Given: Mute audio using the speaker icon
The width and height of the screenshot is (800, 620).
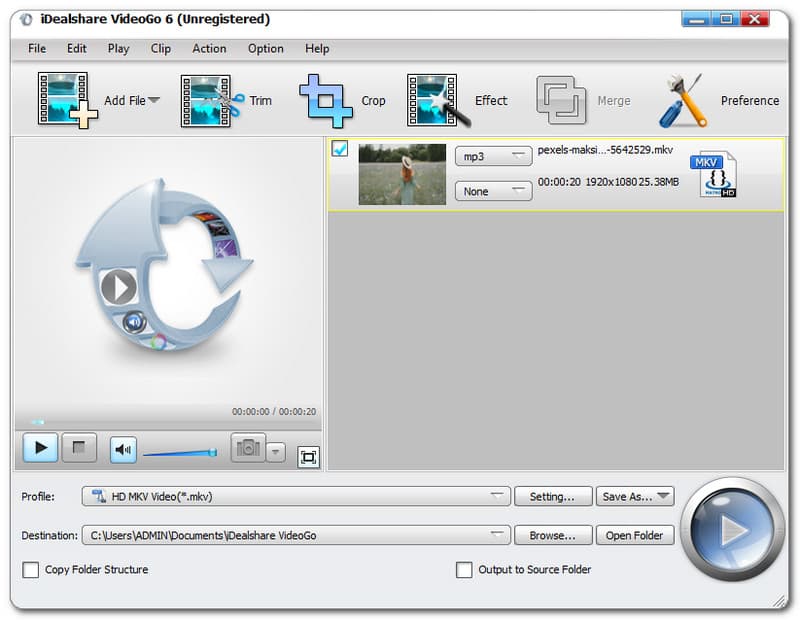Looking at the screenshot, I should (123, 449).
